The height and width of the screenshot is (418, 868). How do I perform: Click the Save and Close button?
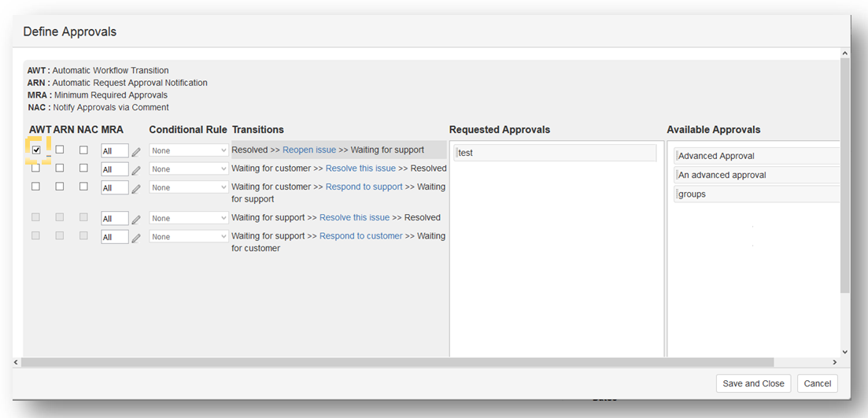753,383
